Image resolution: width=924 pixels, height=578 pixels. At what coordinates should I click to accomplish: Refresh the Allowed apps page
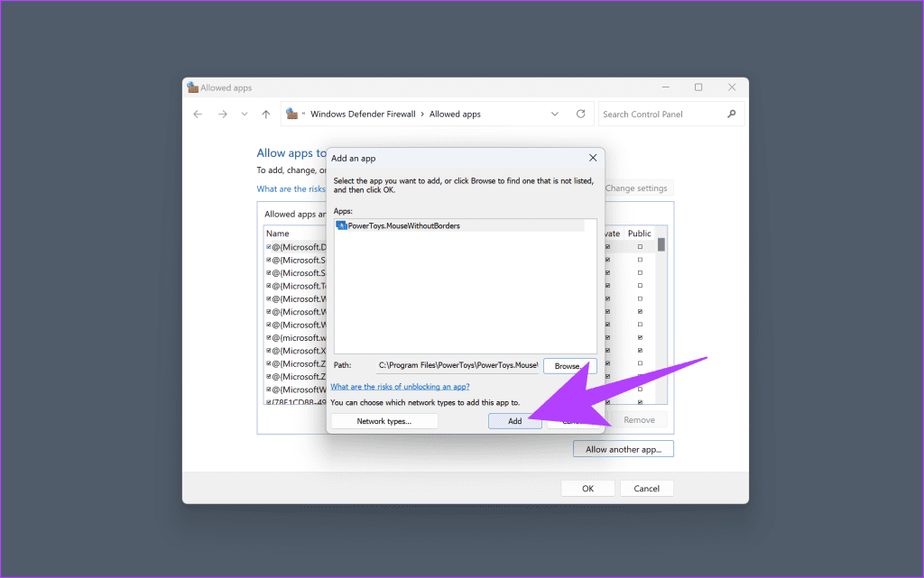pos(581,114)
